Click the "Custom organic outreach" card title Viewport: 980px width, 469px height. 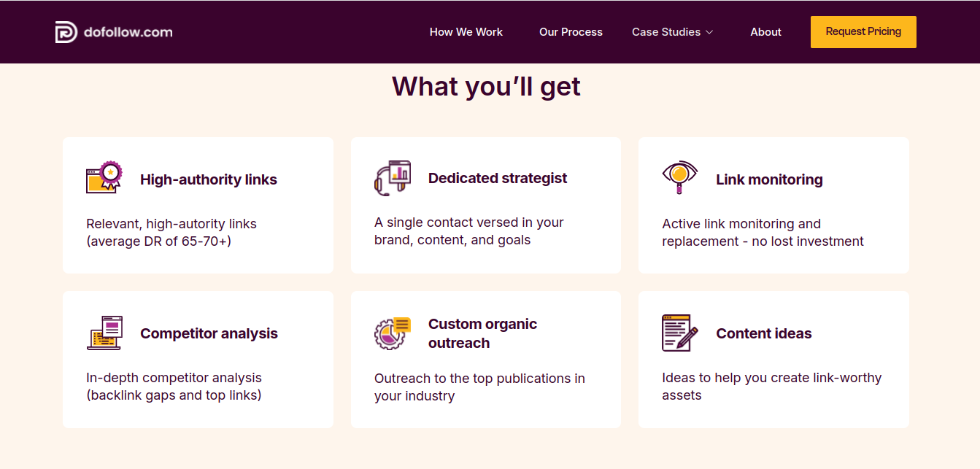[x=482, y=333]
